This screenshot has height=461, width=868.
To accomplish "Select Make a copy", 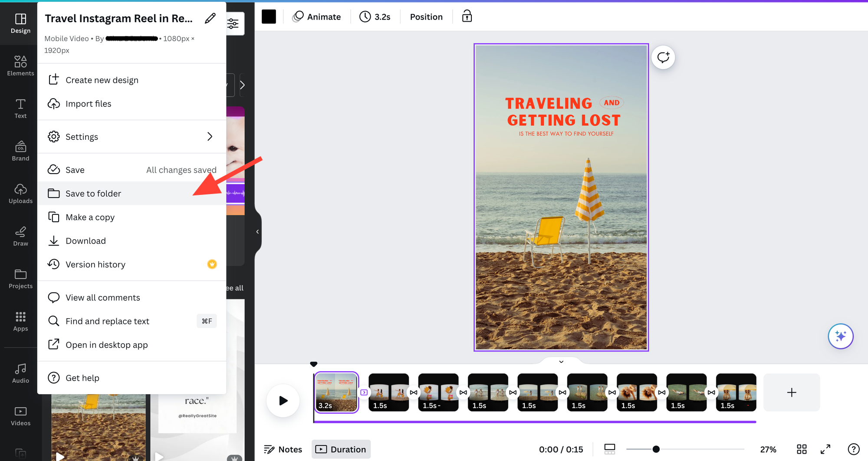I will coord(132,217).
